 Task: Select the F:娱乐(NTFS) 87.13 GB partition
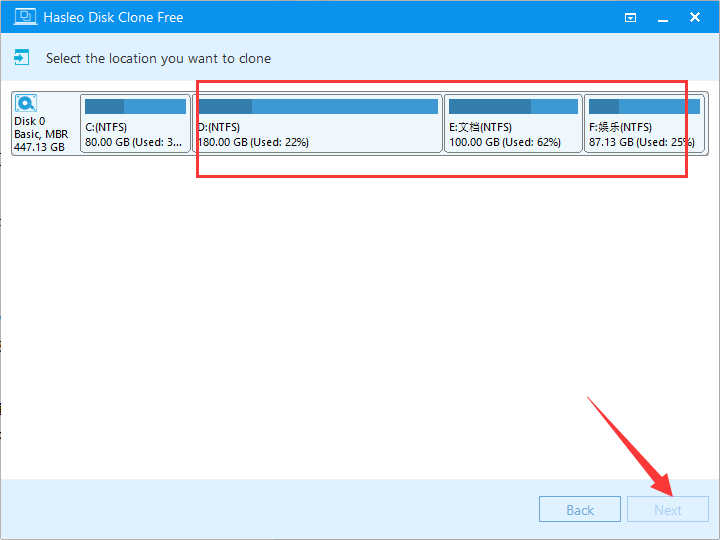pos(644,124)
